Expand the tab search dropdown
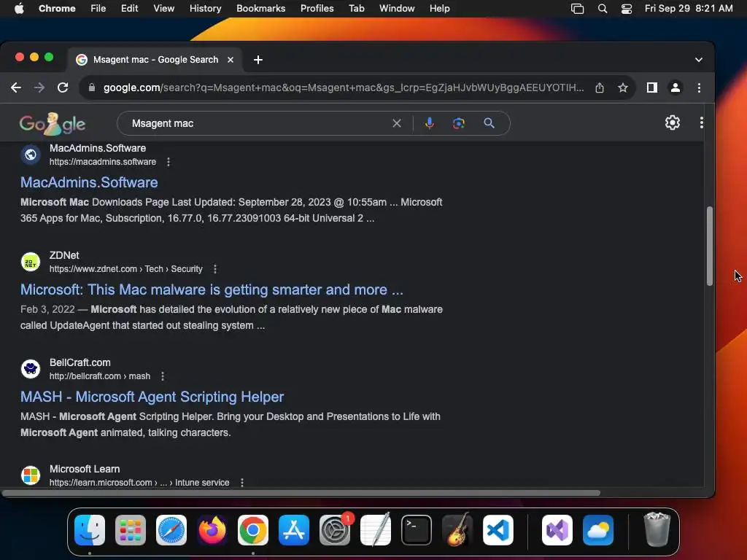747x560 pixels. (698, 60)
